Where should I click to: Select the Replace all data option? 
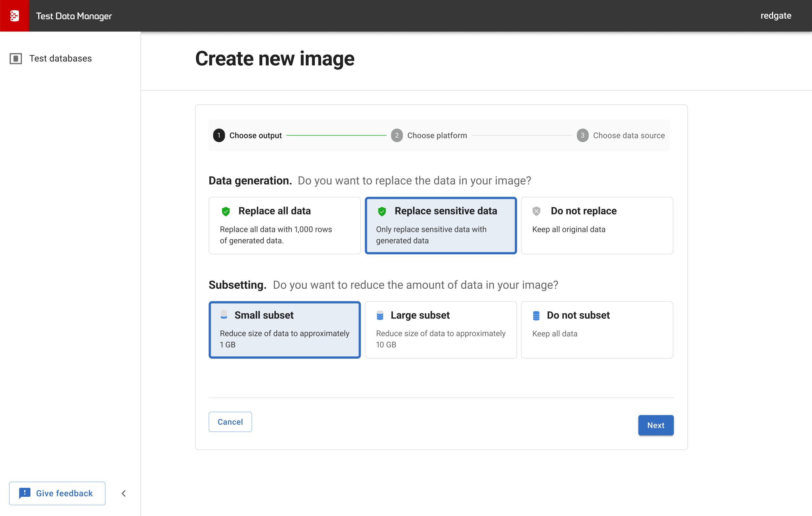[x=285, y=225]
